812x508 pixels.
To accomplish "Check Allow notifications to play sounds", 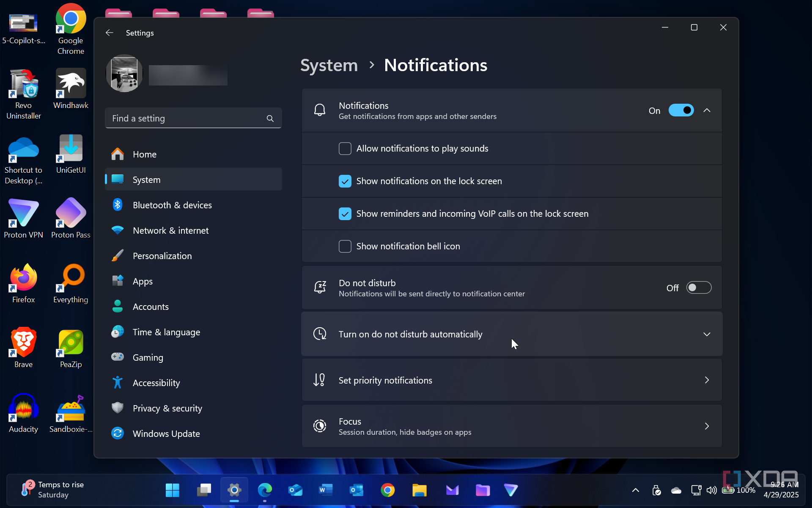I will coord(345,149).
